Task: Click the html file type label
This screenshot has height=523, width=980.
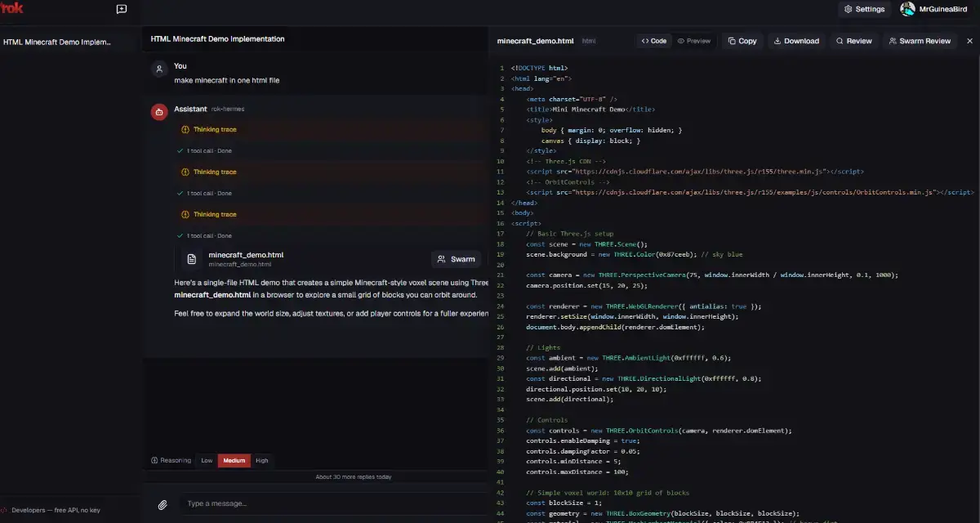Action: pyautogui.click(x=589, y=41)
